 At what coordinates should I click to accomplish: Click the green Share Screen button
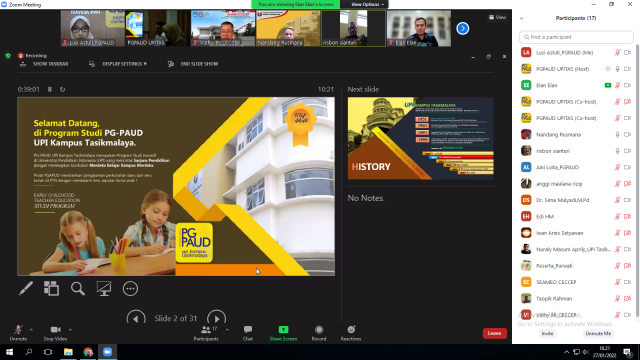tap(283, 333)
